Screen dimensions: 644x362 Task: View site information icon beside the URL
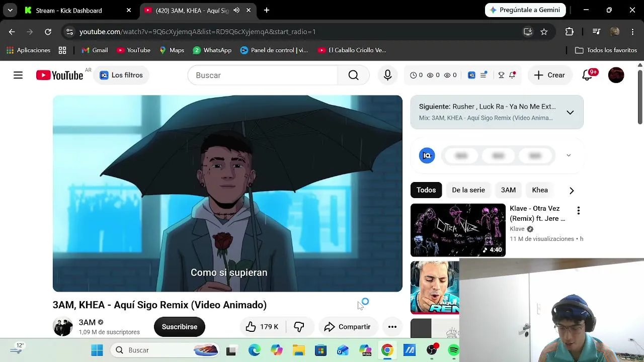(x=69, y=32)
